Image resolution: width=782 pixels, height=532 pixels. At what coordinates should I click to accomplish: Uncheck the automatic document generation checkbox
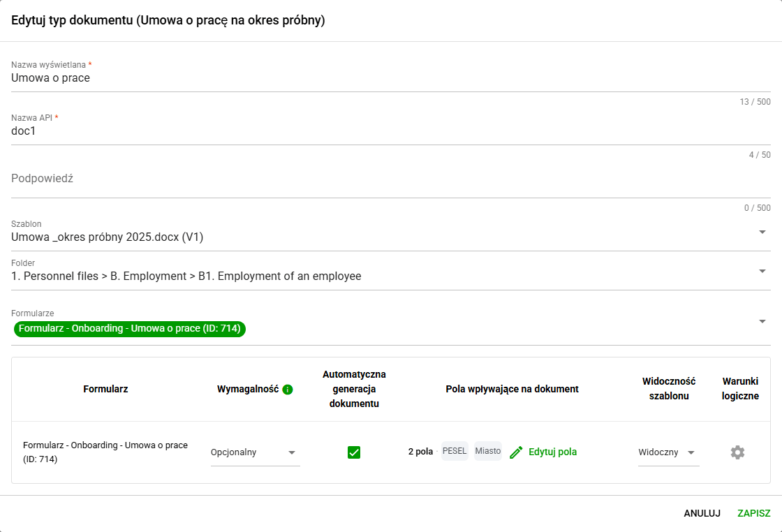coord(354,452)
